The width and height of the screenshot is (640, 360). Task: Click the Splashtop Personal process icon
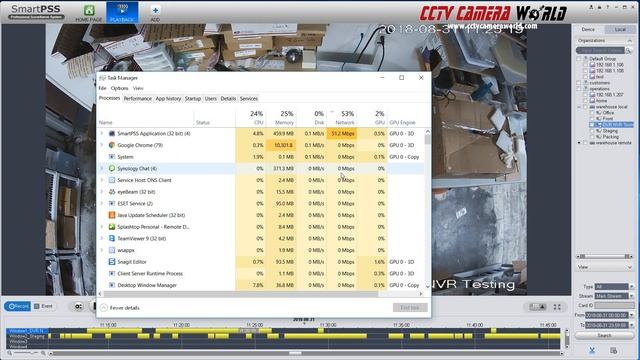coord(112,227)
